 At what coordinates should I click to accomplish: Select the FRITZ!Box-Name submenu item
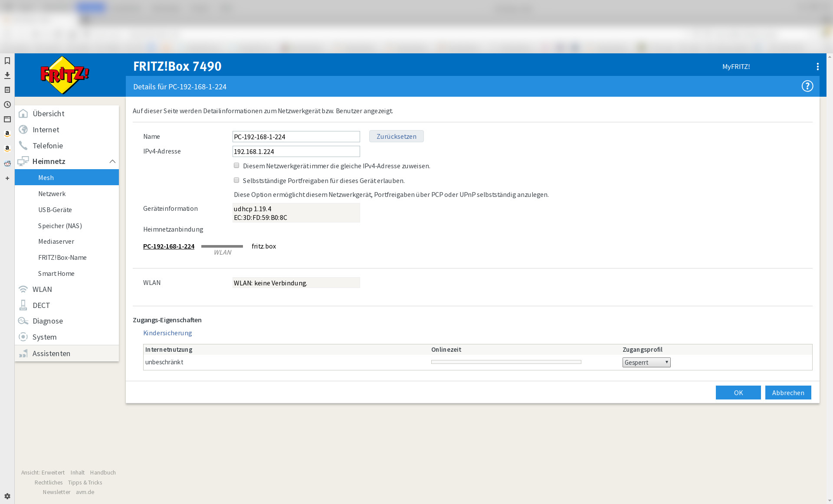point(67,258)
